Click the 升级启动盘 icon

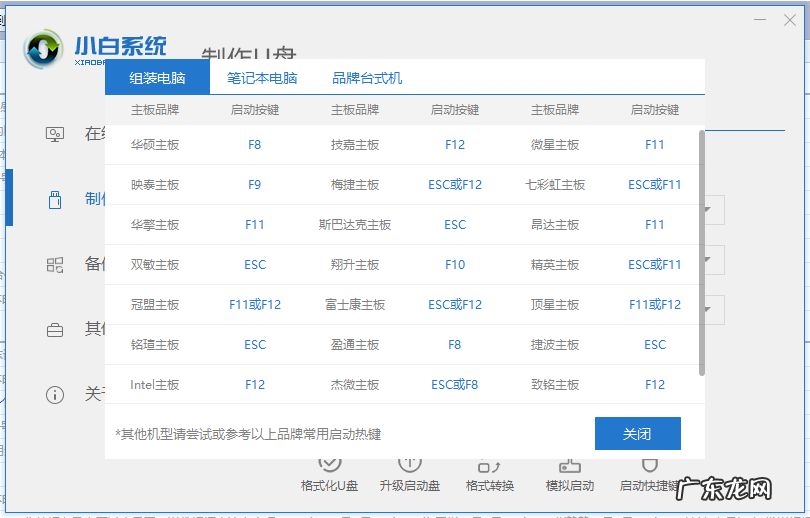pyautogui.click(x=410, y=465)
